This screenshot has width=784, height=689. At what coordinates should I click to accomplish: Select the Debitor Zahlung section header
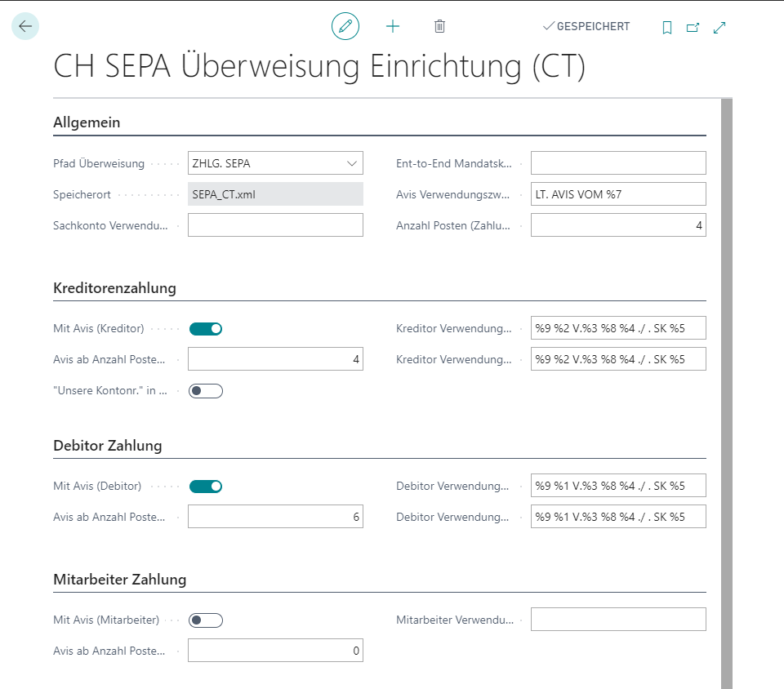pos(107,446)
